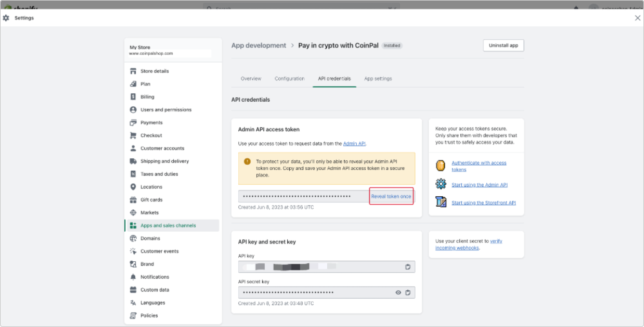Reveal API secret key using eye icon
The image size is (644, 327).
click(x=398, y=292)
